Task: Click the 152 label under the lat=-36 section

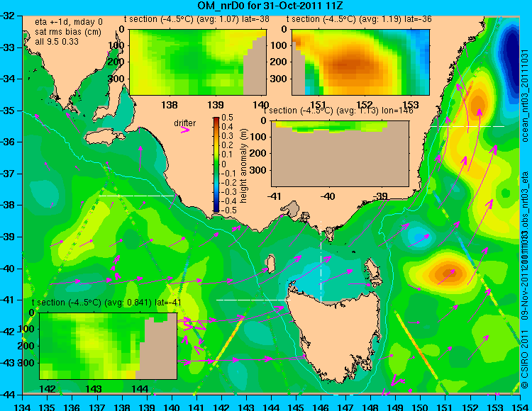Action: (x=365, y=105)
